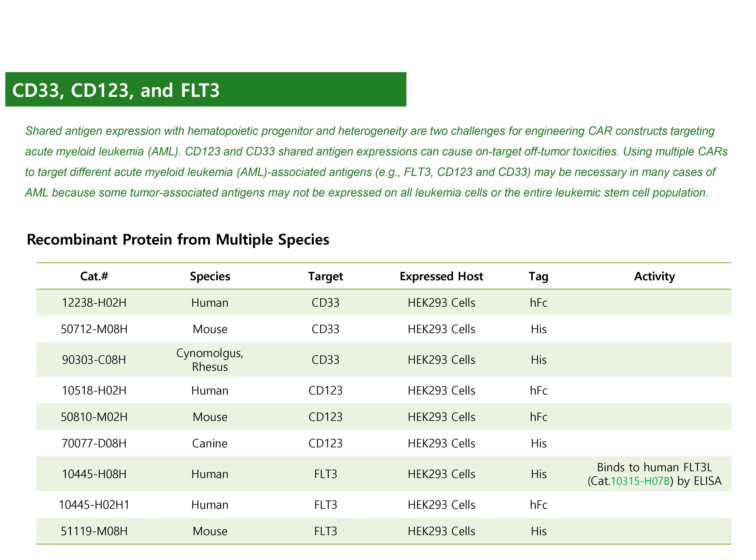The width and height of the screenshot is (756, 560).
Task: Select catalog number 10518-H02H
Action: [94, 390]
